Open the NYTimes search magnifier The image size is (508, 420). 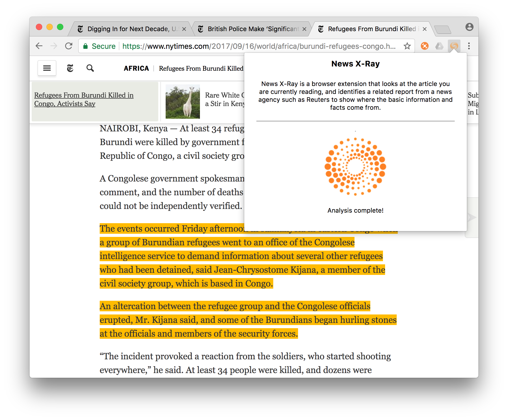[90, 68]
